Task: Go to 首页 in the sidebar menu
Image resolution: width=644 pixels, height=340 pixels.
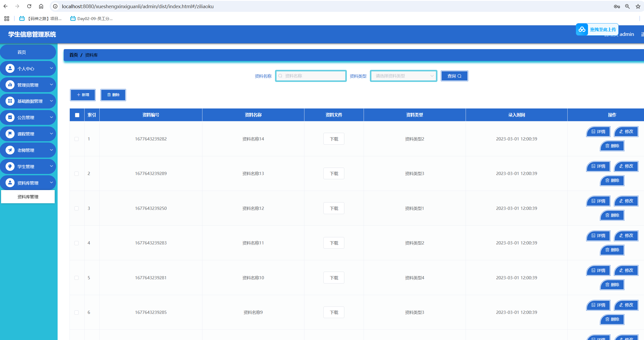Action: [22, 52]
